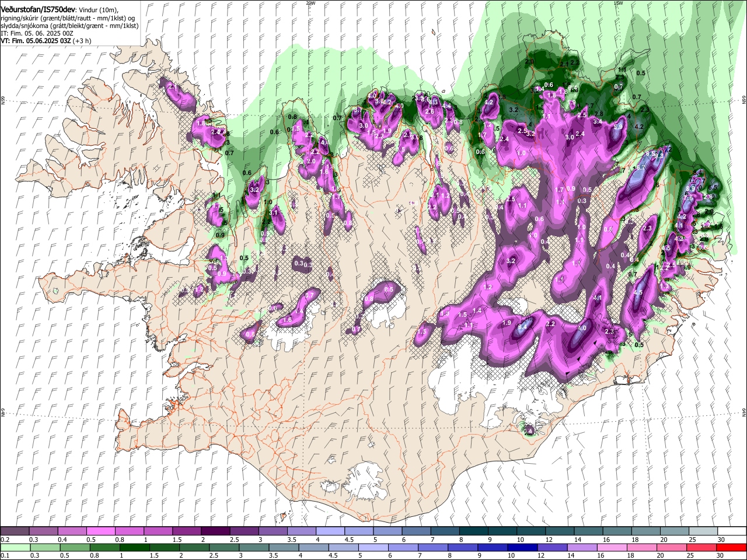Click the 14 label on the lower scale
The height and width of the screenshot is (560, 747).
[x=570, y=555]
